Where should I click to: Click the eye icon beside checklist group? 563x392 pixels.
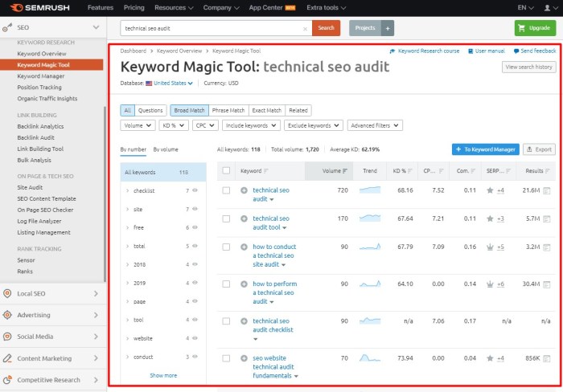pos(195,191)
